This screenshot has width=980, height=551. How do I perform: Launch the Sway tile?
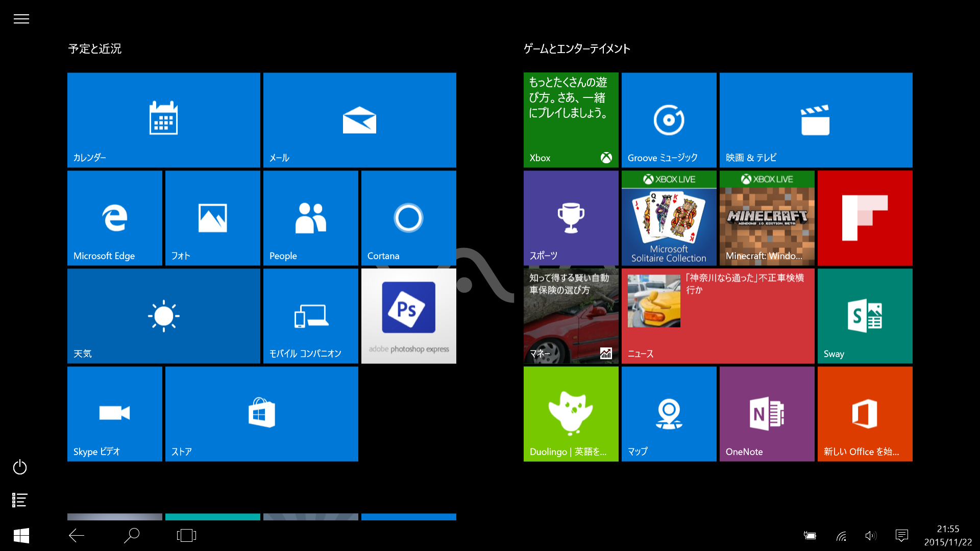pos(865,316)
